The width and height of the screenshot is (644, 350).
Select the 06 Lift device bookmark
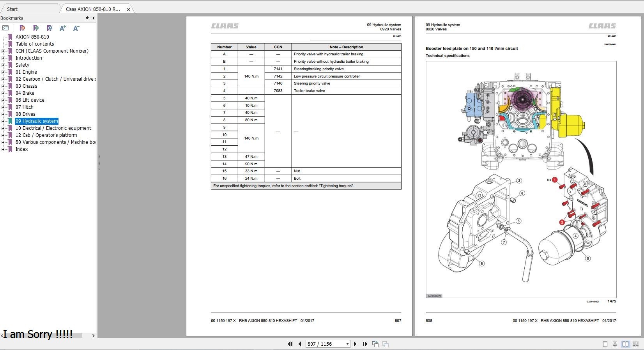click(30, 100)
